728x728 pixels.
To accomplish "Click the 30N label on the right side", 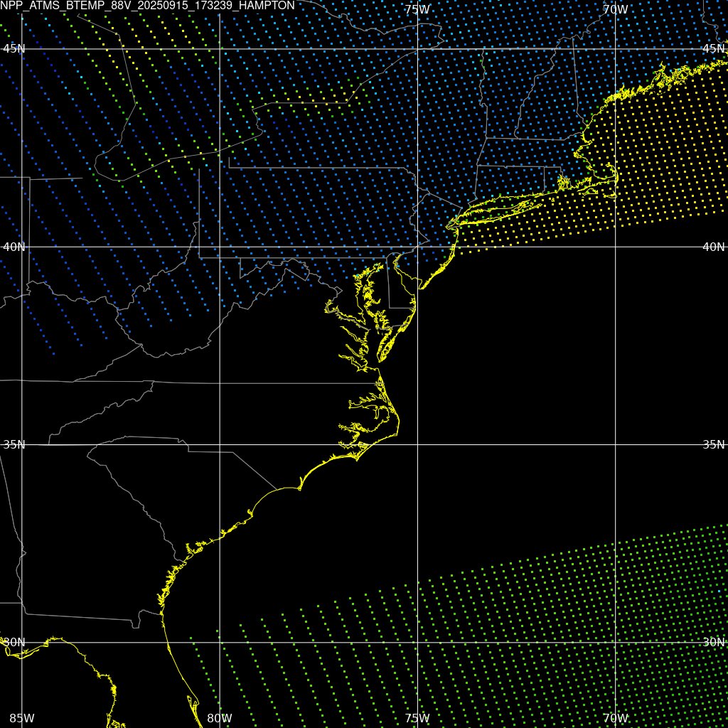I will [714, 643].
